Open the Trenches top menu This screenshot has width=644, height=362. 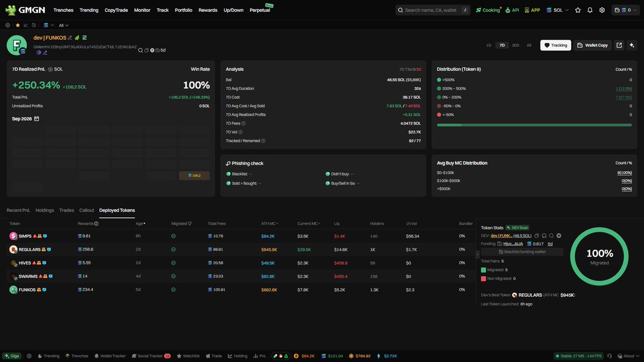(63, 10)
